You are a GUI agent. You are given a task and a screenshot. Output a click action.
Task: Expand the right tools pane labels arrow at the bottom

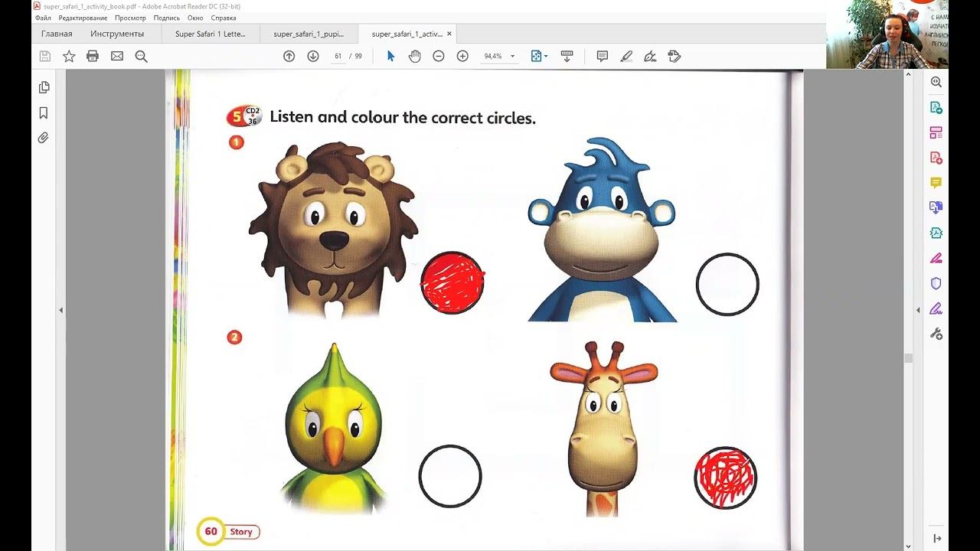pos(936,539)
